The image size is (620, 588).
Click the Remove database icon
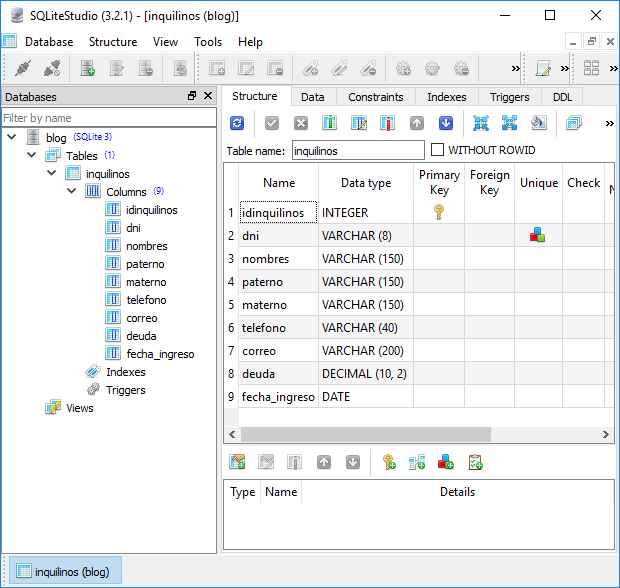146,68
